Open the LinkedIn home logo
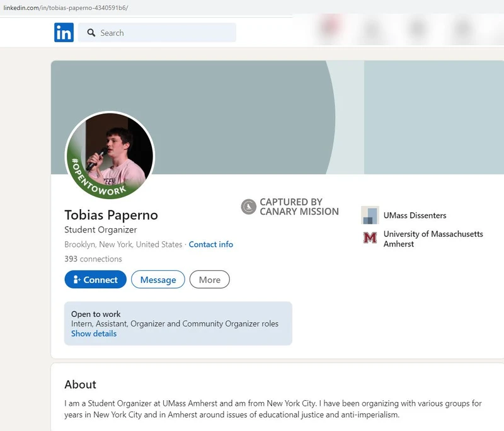Viewport: 504px width, 431px height. (64, 33)
